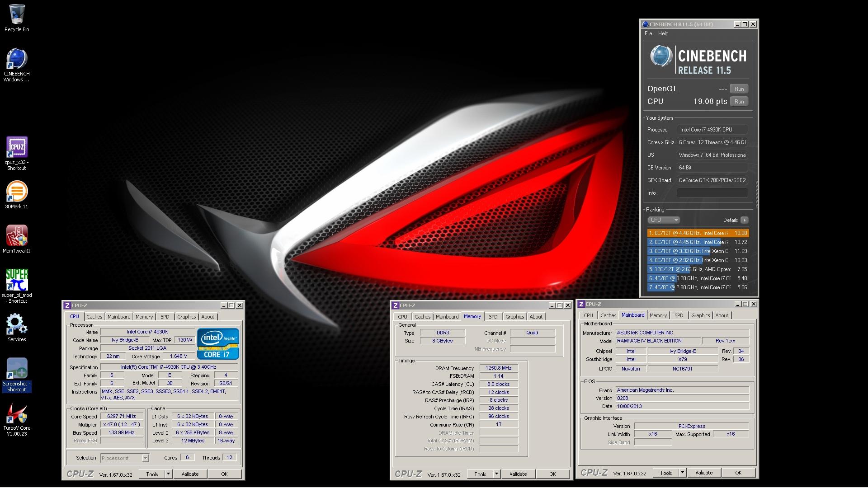Launch 3DMark 11 desktop icon
This screenshot has width=868, height=488.
point(17,195)
